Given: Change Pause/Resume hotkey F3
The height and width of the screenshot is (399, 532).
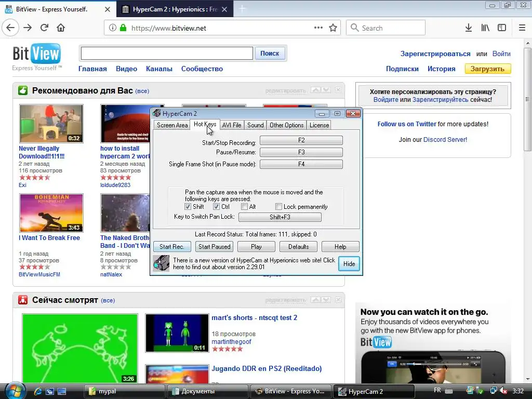Looking at the screenshot, I should (301, 152).
